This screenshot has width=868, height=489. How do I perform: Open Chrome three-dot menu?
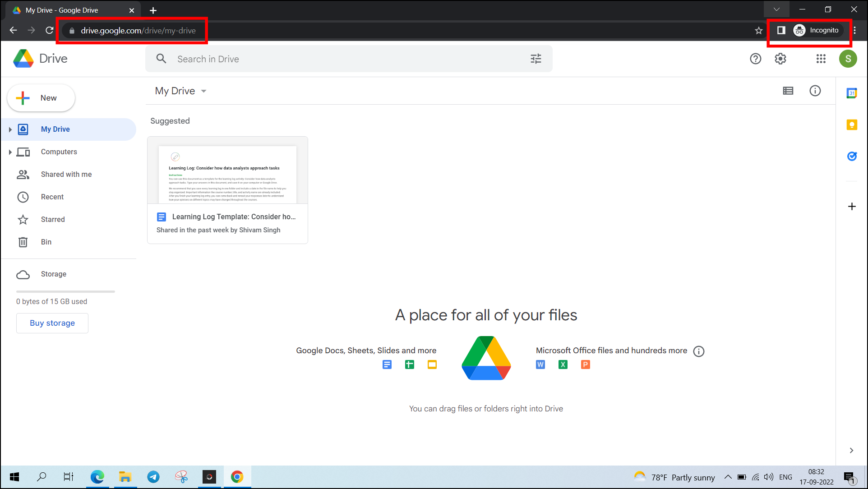click(854, 30)
